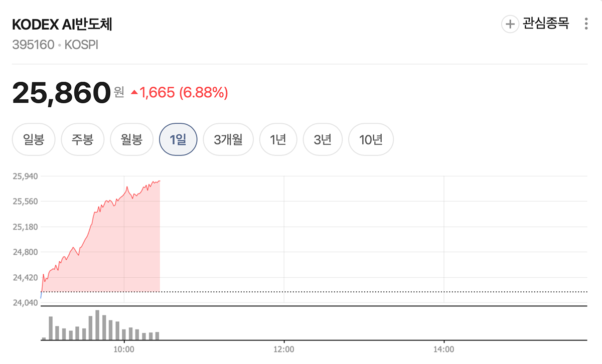This screenshot has height=364, width=602.
Task: Choose the 3개월 chart range
Action: tap(228, 139)
